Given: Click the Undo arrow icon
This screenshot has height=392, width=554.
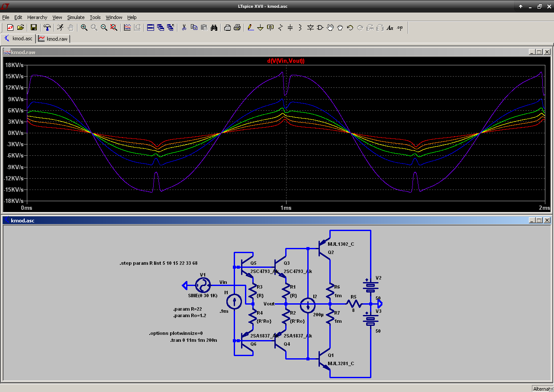Looking at the screenshot, I should [350, 28].
